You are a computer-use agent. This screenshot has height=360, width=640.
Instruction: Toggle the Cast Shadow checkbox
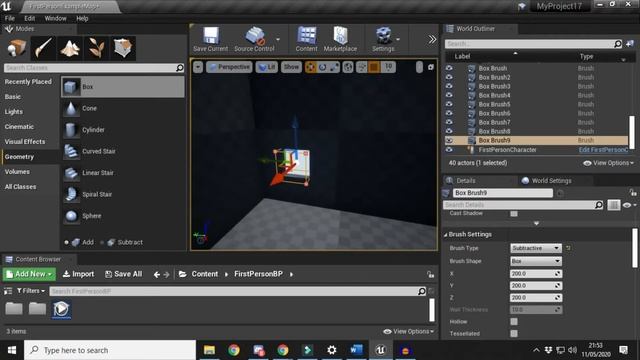514,213
